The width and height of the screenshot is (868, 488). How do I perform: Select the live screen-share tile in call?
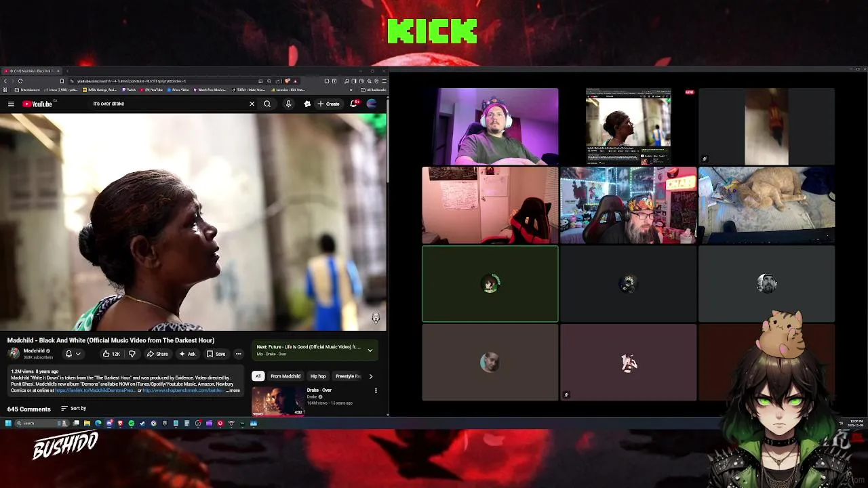pos(629,126)
